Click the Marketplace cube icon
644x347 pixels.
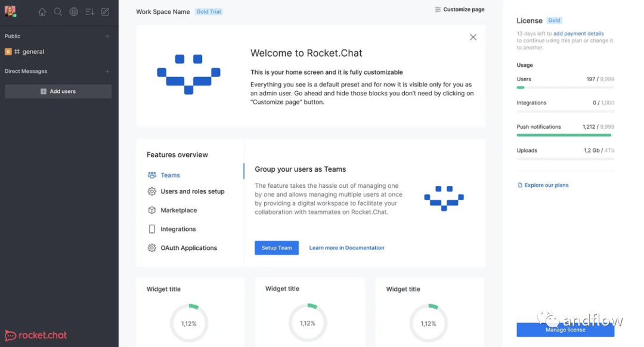click(x=152, y=210)
